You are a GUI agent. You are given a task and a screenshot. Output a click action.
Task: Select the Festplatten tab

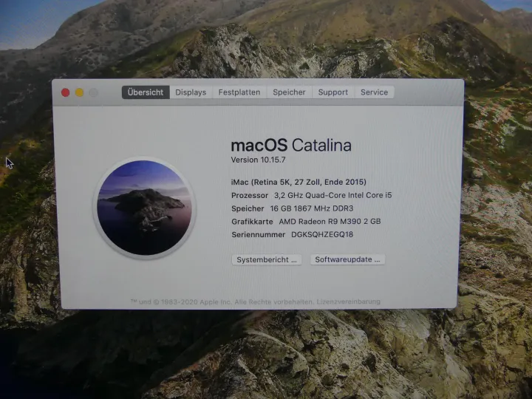[x=239, y=92]
